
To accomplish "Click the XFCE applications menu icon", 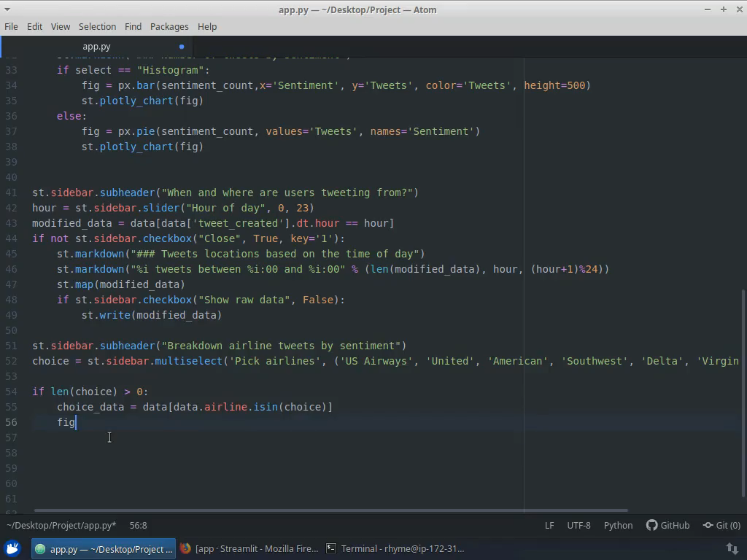I will tap(12, 548).
